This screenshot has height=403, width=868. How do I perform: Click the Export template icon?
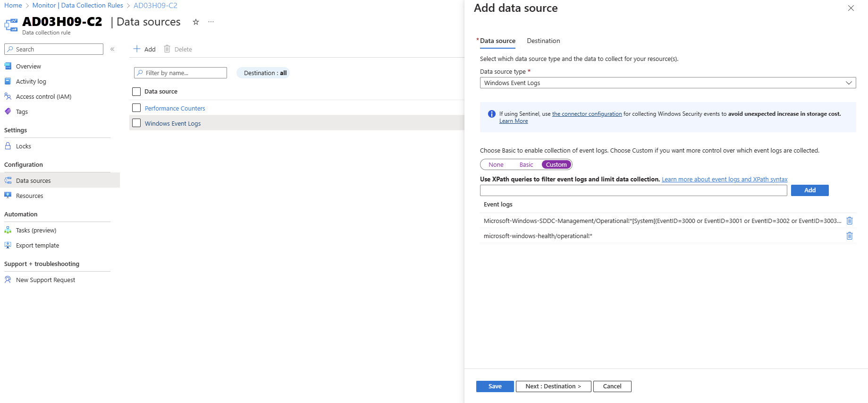[8, 245]
